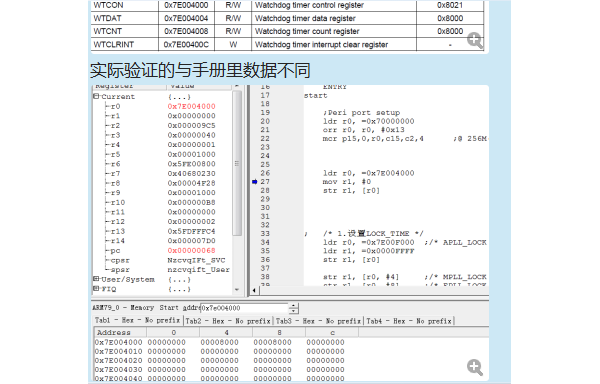Screen dimensions: 600x384
Task: Click the current line marker at line 27
Action: coord(254,182)
